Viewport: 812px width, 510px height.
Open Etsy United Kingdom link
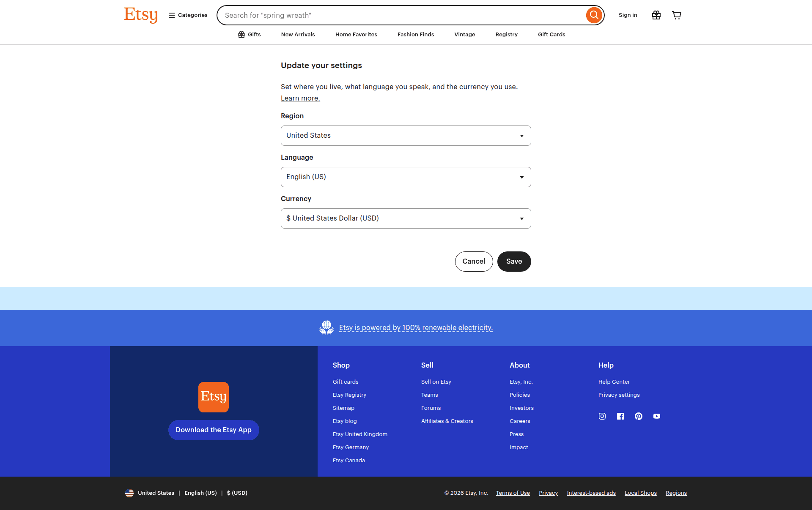point(360,434)
